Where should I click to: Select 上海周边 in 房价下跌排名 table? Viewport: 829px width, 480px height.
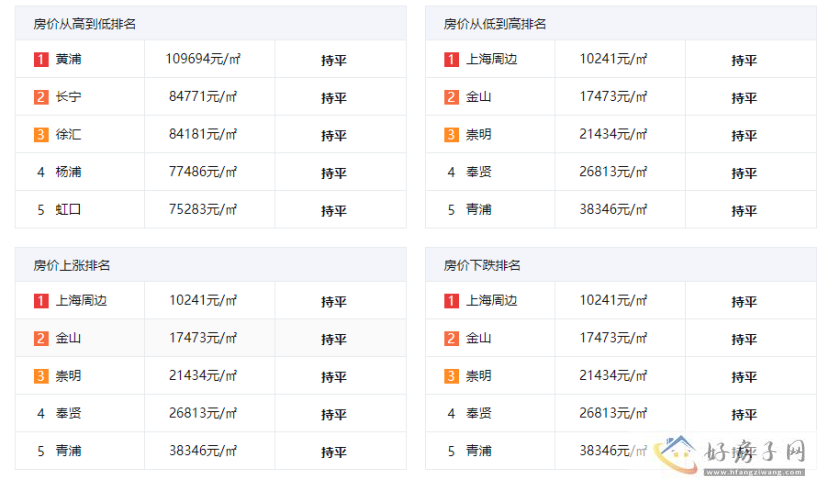point(492,301)
